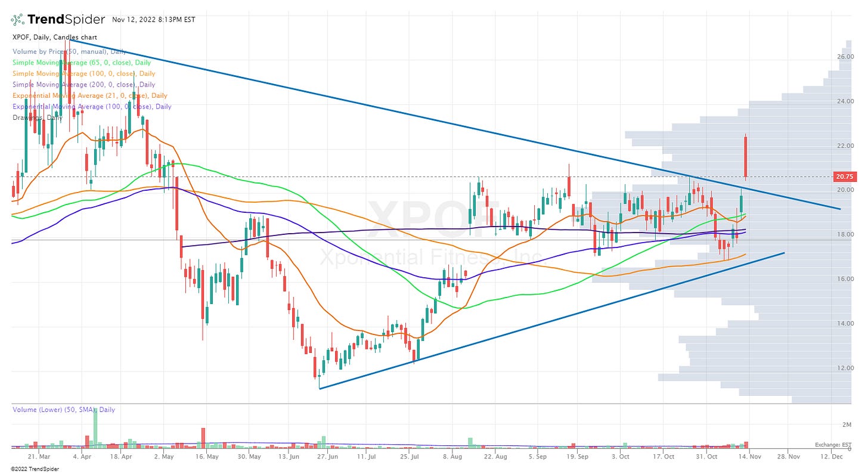This screenshot has width=868, height=474.
Task: Click the "28. Nov" date label
Action: coord(789,456)
